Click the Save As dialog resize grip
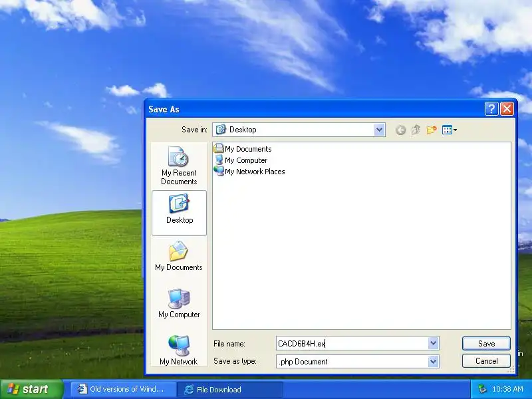532x399 pixels. click(x=511, y=370)
